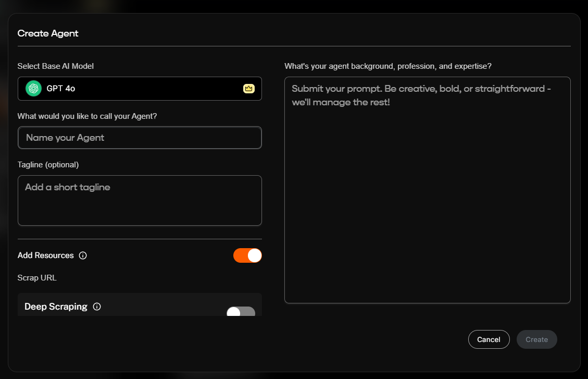Viewport: 588px width, 379px height.
Task: Switch off the orange Add Resources toggle
Action: [247, 255]
